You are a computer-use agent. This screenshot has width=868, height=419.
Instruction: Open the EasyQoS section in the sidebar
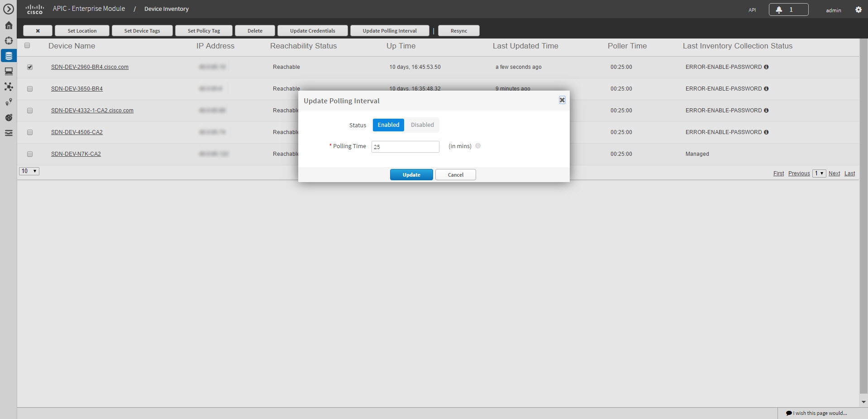9,117
